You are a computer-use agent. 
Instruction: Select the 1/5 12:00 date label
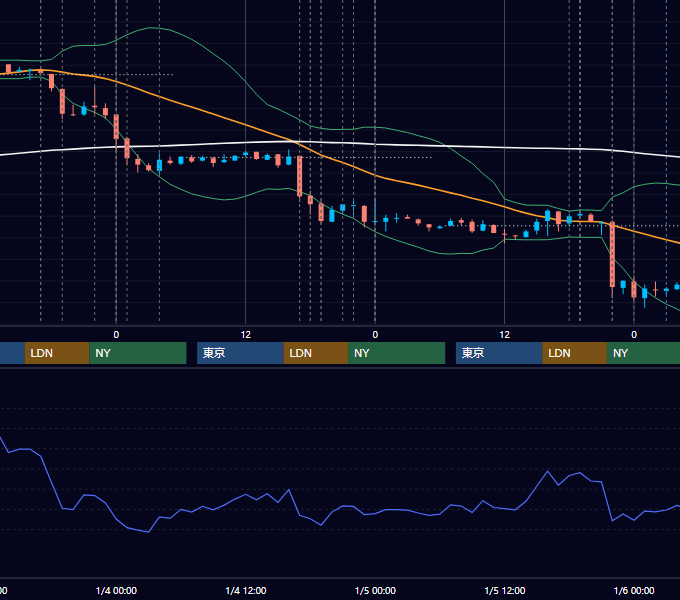[505, 590]
